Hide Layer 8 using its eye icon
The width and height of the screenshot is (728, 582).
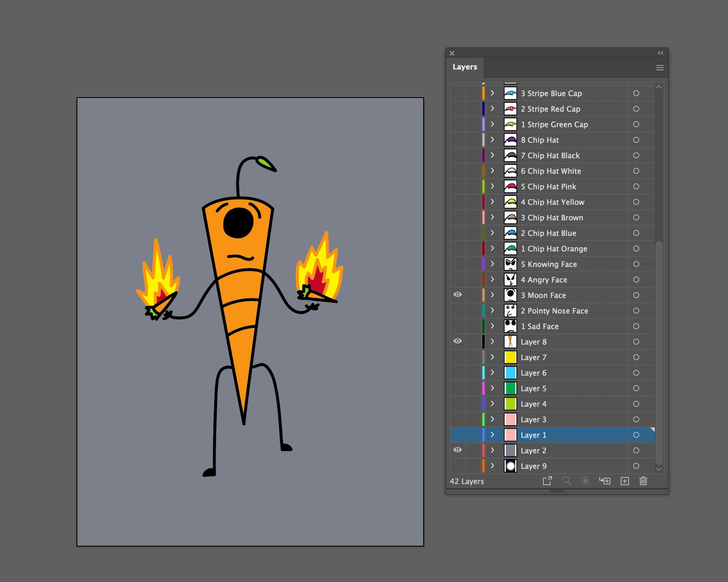coord(458,341)
